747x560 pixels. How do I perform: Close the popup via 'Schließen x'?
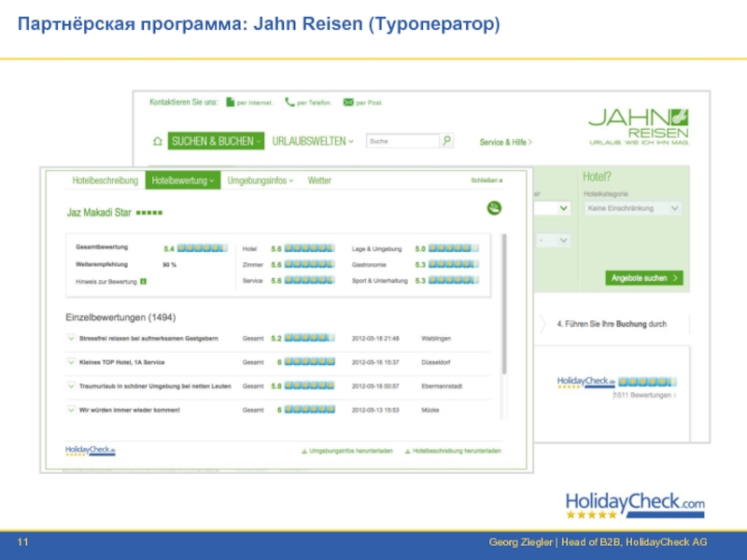[486, 180]
